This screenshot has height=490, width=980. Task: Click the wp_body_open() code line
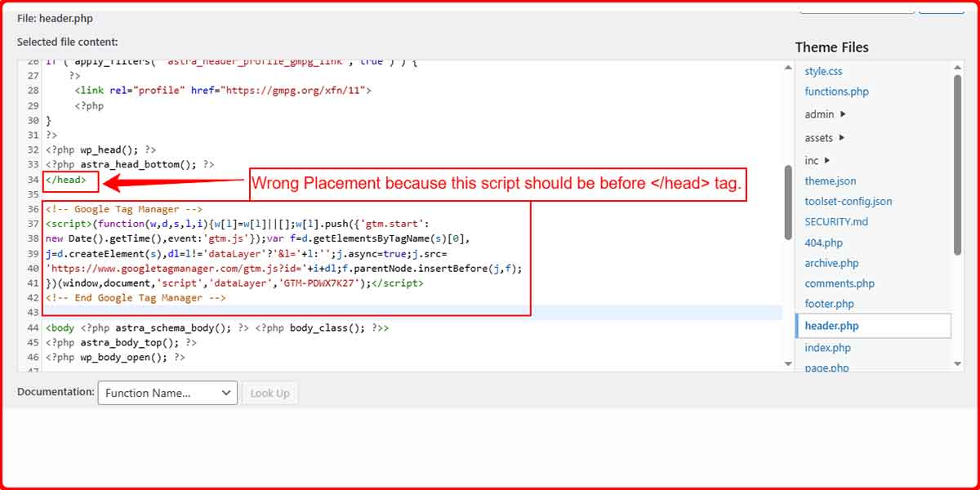[116, 357]
